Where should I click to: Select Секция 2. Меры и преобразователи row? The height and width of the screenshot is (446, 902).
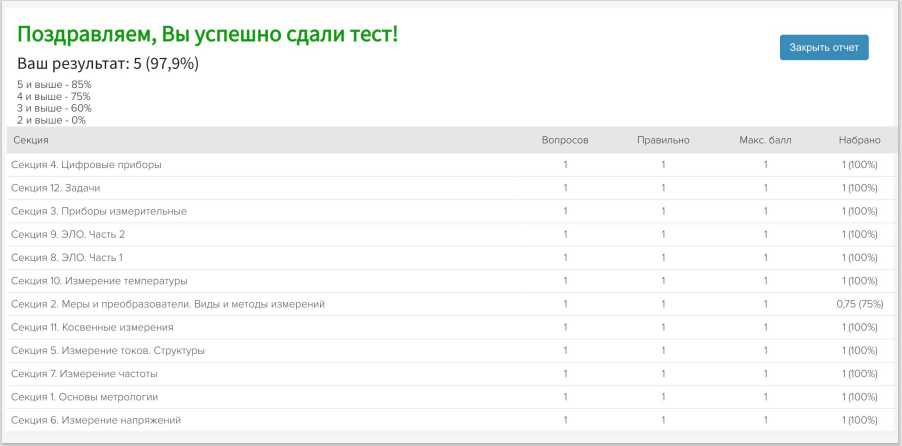point(168,304)
